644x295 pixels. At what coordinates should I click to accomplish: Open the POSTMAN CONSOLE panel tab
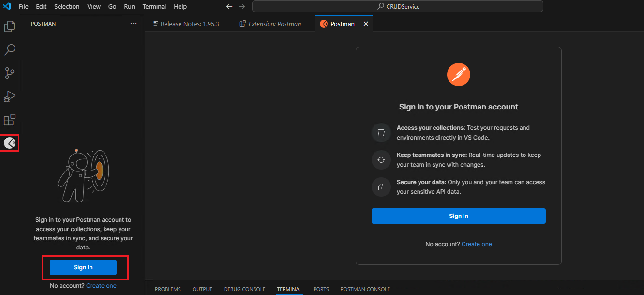tap(365, 289)
